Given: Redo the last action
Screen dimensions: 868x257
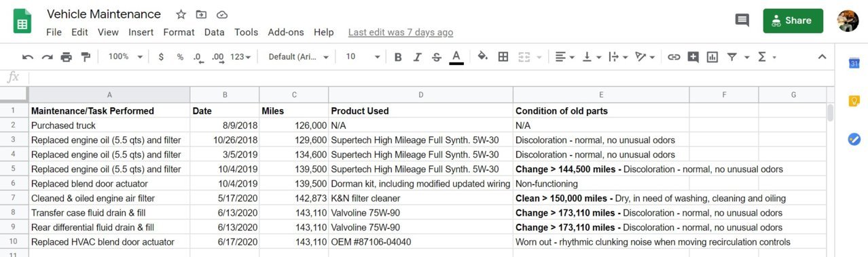Looking at the screenshot, I should [47, 57].
